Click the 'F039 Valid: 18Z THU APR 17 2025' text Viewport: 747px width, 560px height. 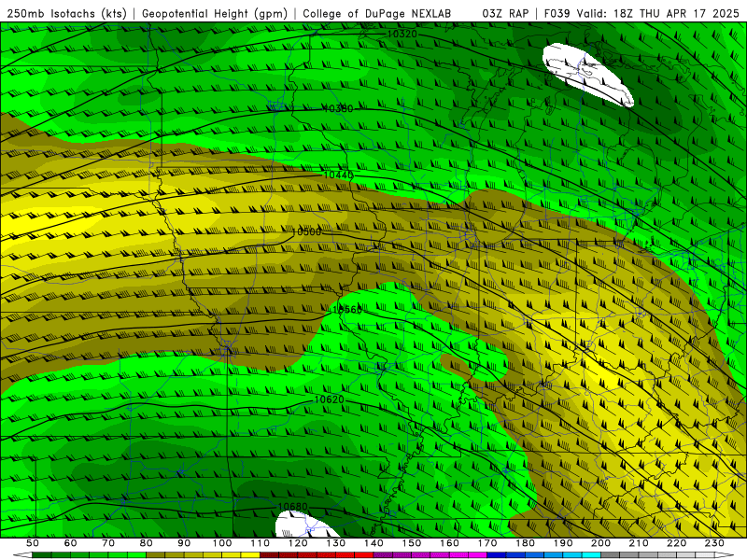(642, 14)
